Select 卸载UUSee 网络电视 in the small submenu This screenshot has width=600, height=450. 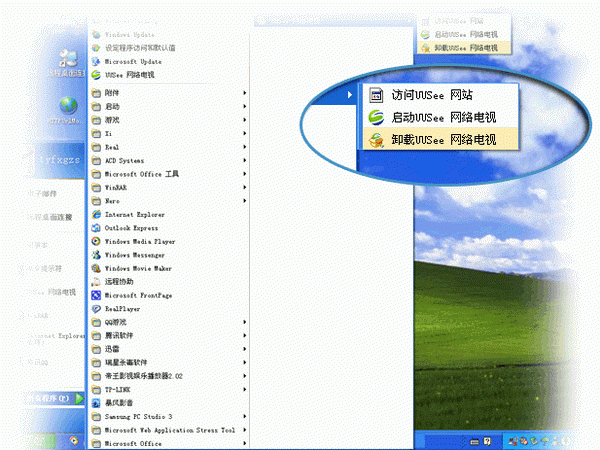(464, 48)
